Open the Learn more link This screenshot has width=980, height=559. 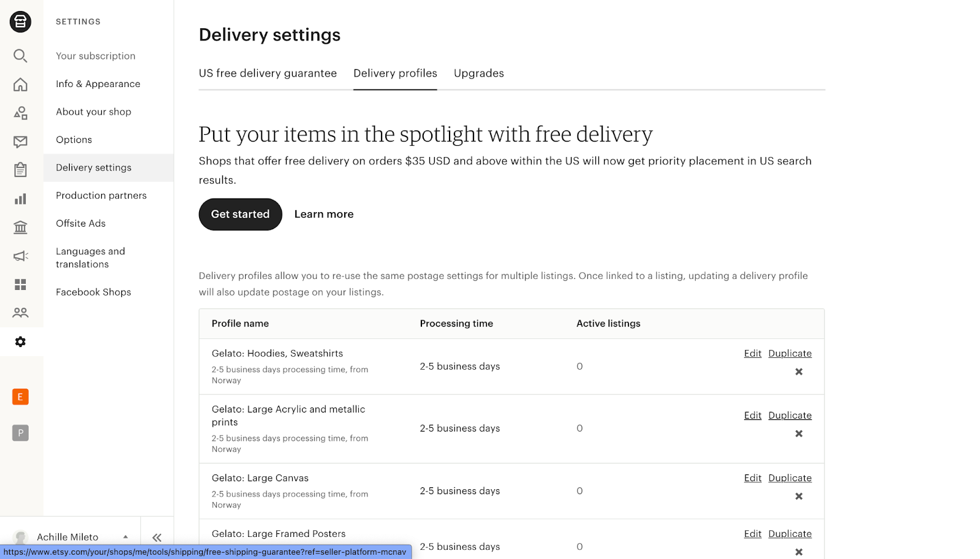tap(323, 214)
